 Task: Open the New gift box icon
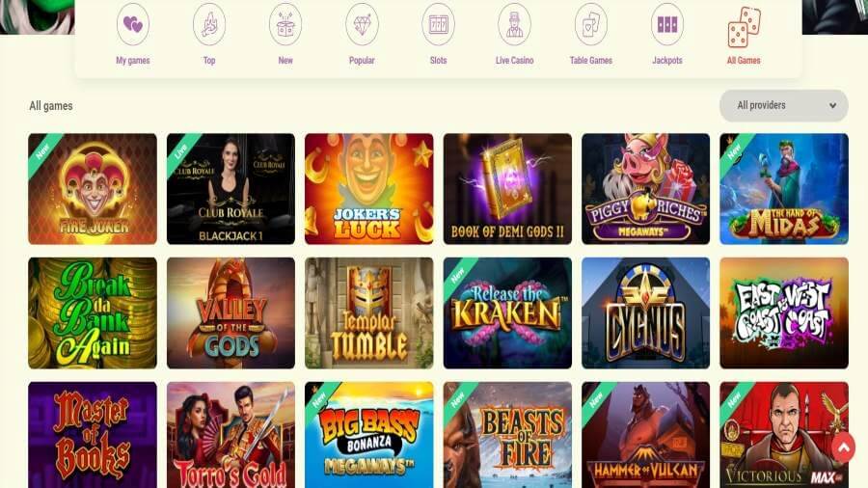(285, 24)
